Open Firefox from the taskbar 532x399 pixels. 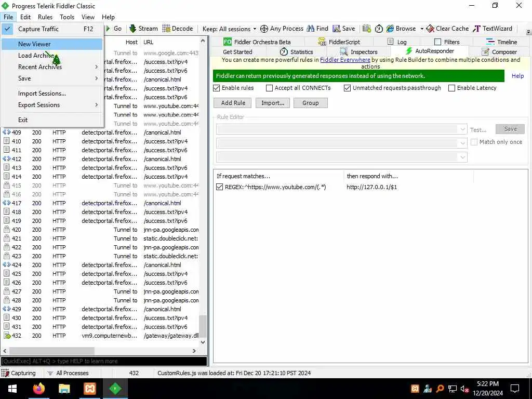[38, 389]
